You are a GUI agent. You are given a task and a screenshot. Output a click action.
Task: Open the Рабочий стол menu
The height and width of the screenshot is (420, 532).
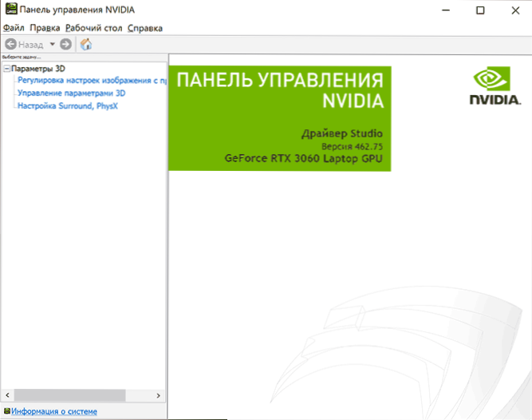[x=93, y=28]
